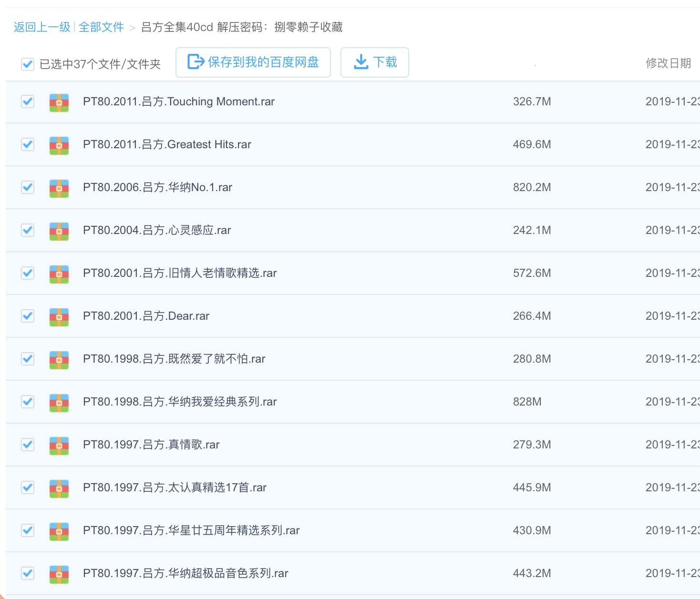Open file PT80.2011.吕方.Greatest Hits.rar
The image size is (700, 599).
click(167, 144)
